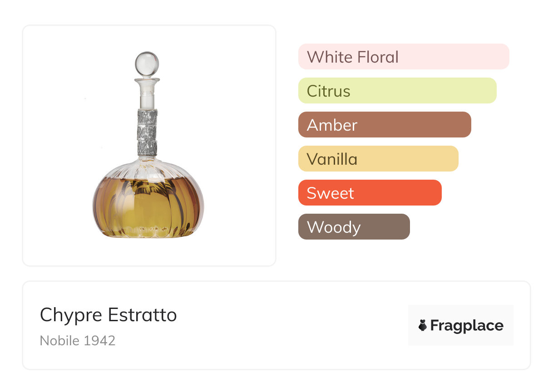Click the ornate silver band on the bottle neck
Screen dimensions: 553x392
pyautogui.click(x=147, y=132)
